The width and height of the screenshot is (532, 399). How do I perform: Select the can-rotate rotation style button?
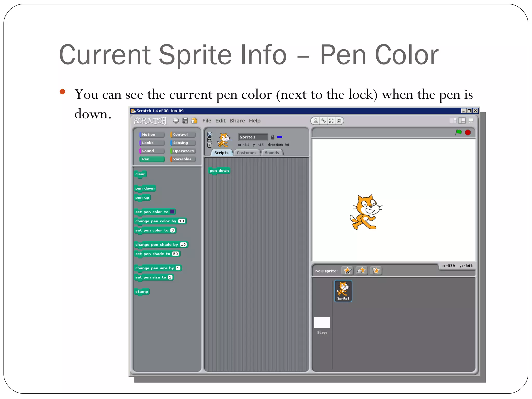[210, 134]
